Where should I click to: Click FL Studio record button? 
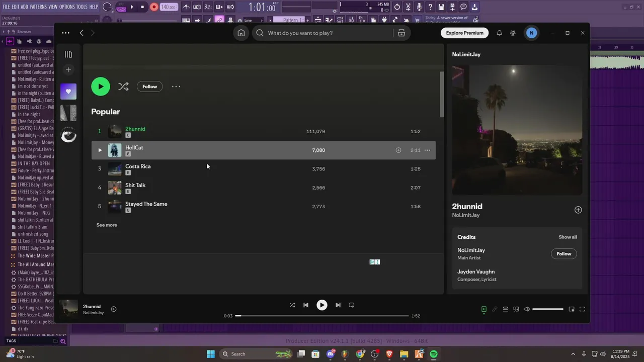pos(154,7)
